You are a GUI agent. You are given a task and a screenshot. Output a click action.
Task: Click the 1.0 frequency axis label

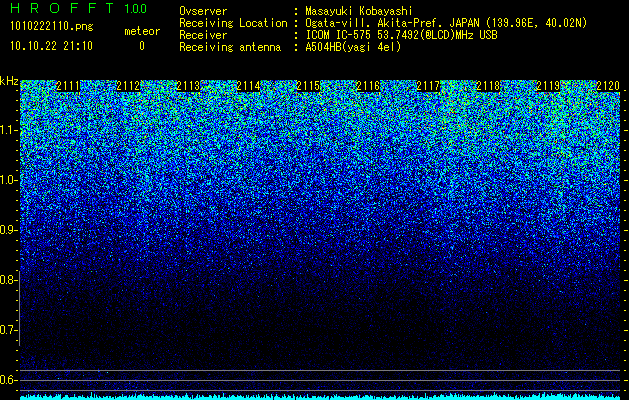[7, 180]
